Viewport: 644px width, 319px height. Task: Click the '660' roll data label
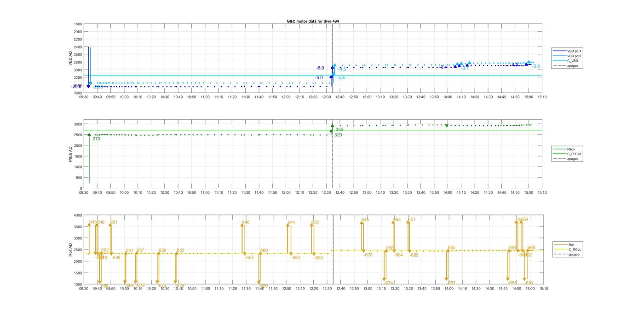[x=264, y=250]
